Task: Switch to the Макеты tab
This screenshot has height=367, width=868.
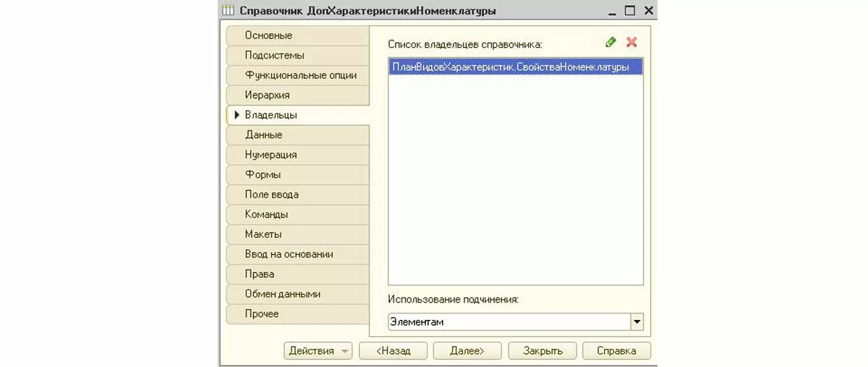Action: coord(298,235)
